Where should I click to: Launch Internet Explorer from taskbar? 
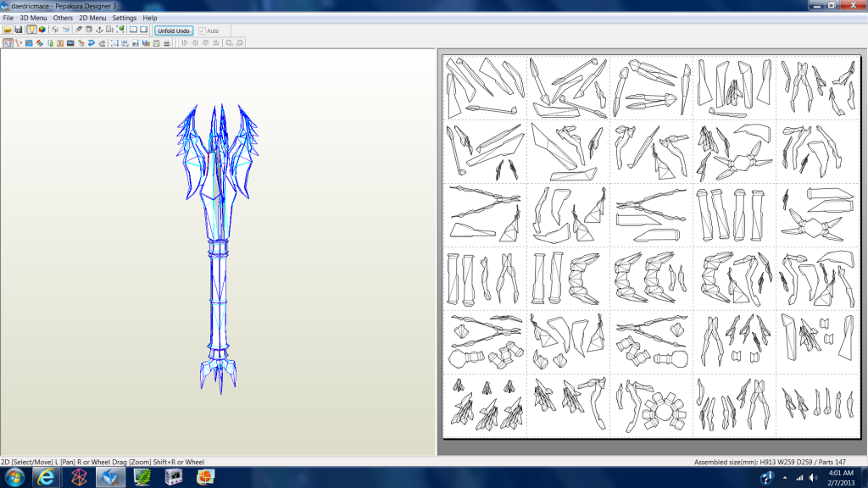[47, 477]
